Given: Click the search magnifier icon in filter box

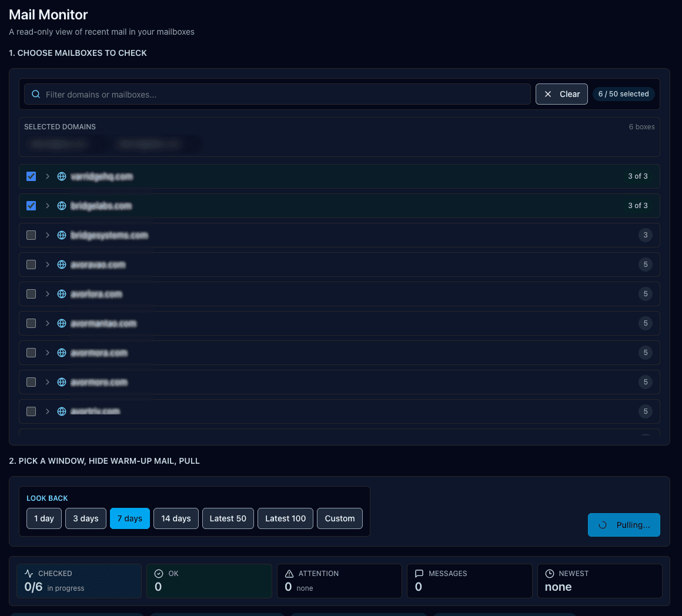Looking at the screenshot, I should point(36,94).
